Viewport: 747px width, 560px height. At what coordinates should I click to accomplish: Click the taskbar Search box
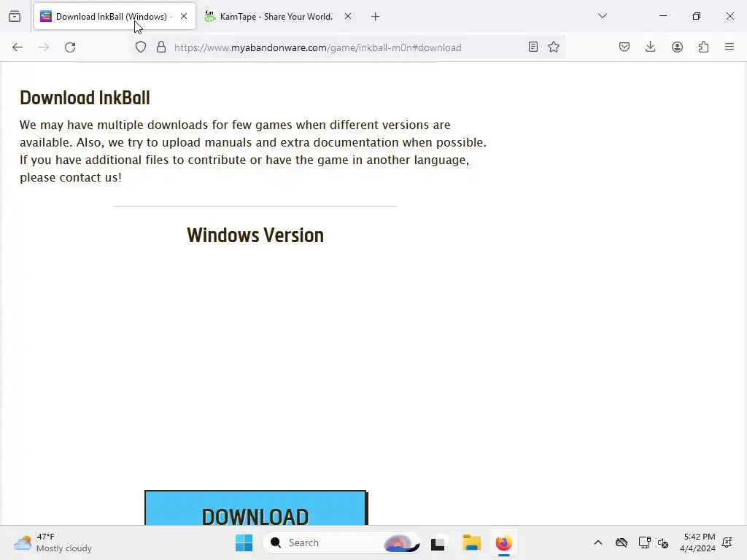(341, 542)
